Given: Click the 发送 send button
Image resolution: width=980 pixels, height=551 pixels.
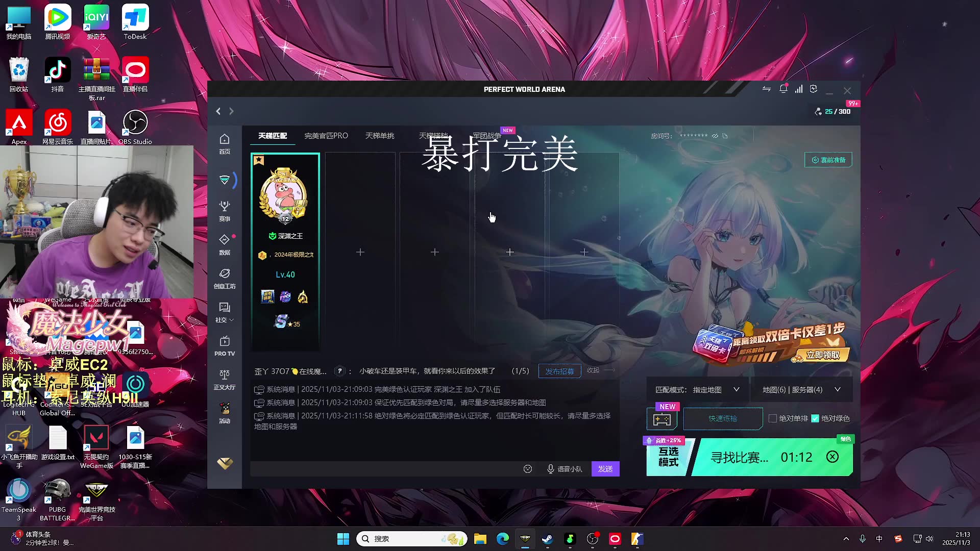Looking at the screenshot, I should pos(605,469).
